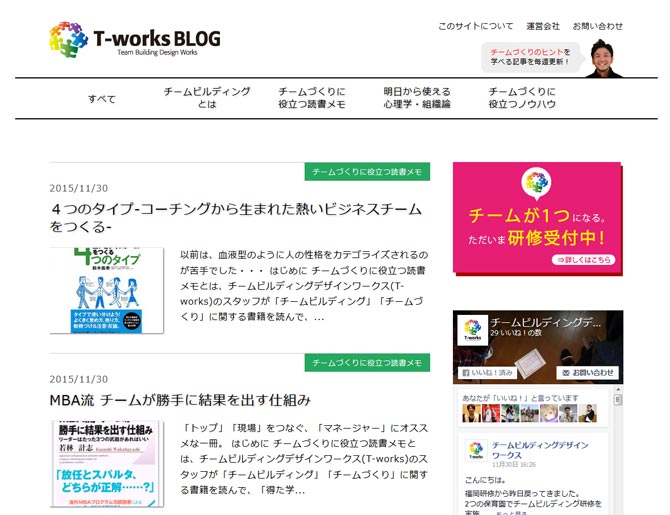Image resolution: width=670 pixels, height=515 pixels.
Task: Click the MBA流 book cover thumbnail
Action: pos(106,464)
